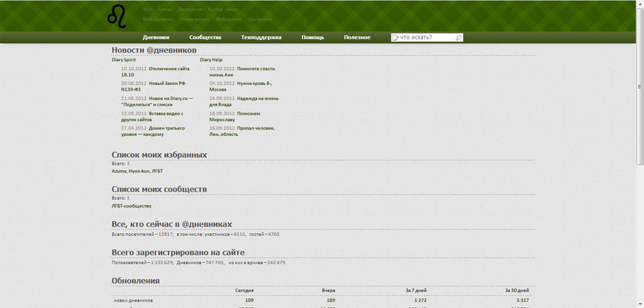
Task: Click archived diaries count 242 479
Action: pyautogui.click(x=276, y=262)
